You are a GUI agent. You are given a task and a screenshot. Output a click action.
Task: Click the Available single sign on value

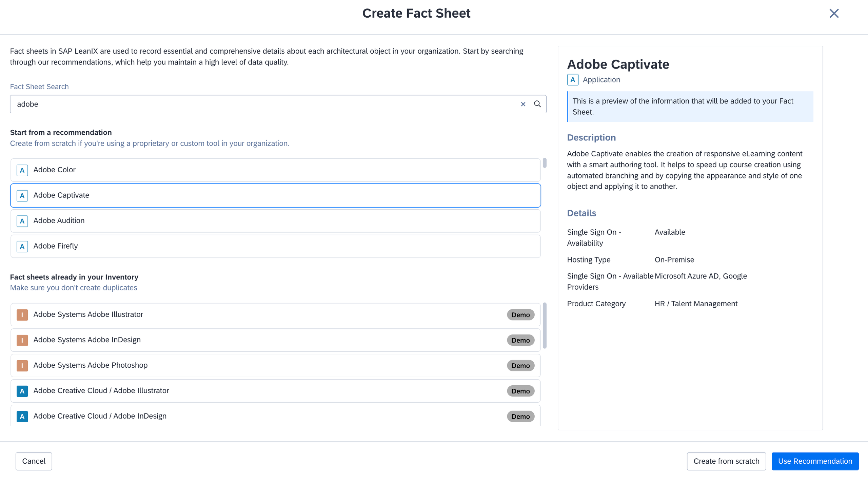pyautogui.click(x=670, y=232)
